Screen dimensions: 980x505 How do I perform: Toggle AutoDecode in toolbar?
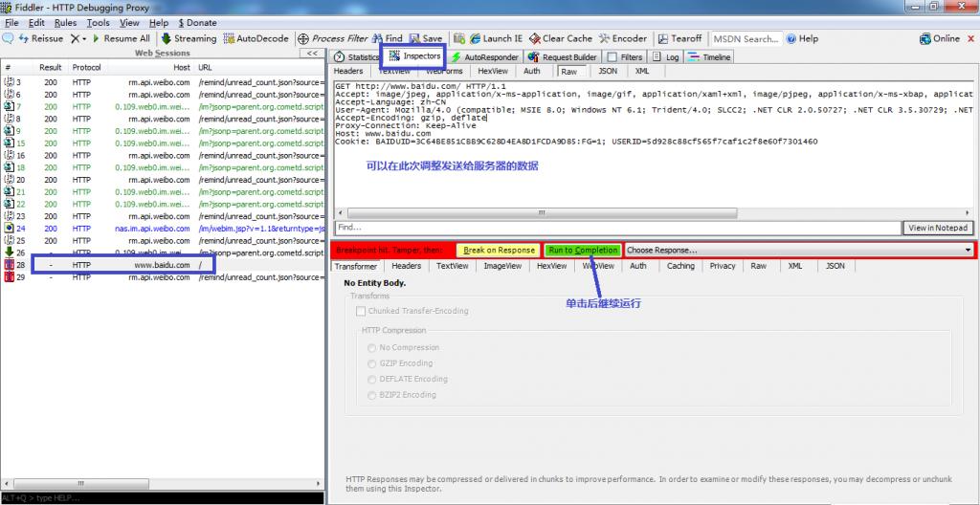[x=256, y=39]
